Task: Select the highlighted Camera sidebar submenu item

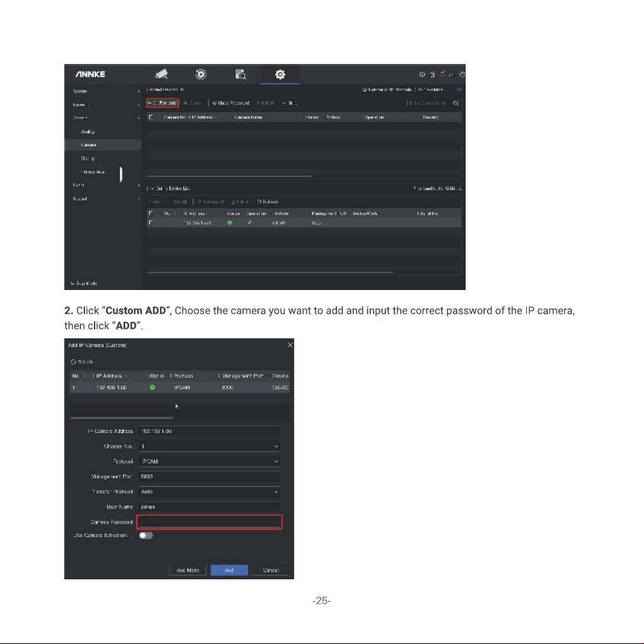Action: point(103,145)
